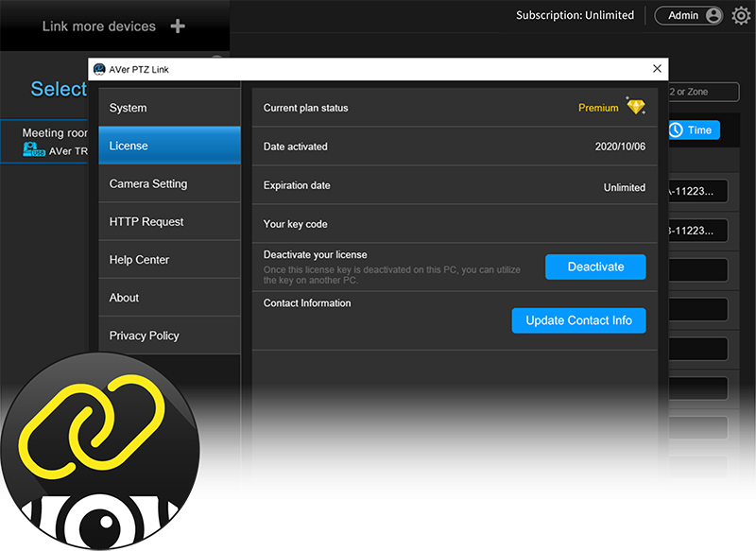Click the clock icon on the Time button

(676, 130)
